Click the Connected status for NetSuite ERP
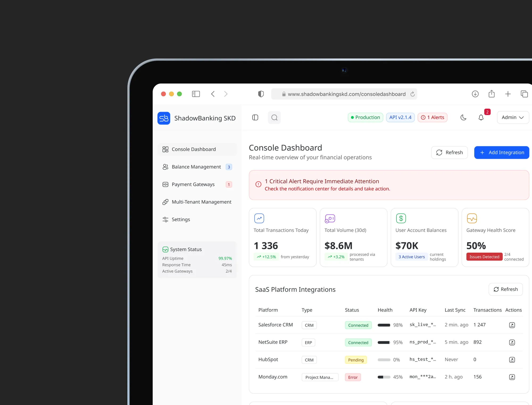The image size is (532, 405). tap(358, 343)
